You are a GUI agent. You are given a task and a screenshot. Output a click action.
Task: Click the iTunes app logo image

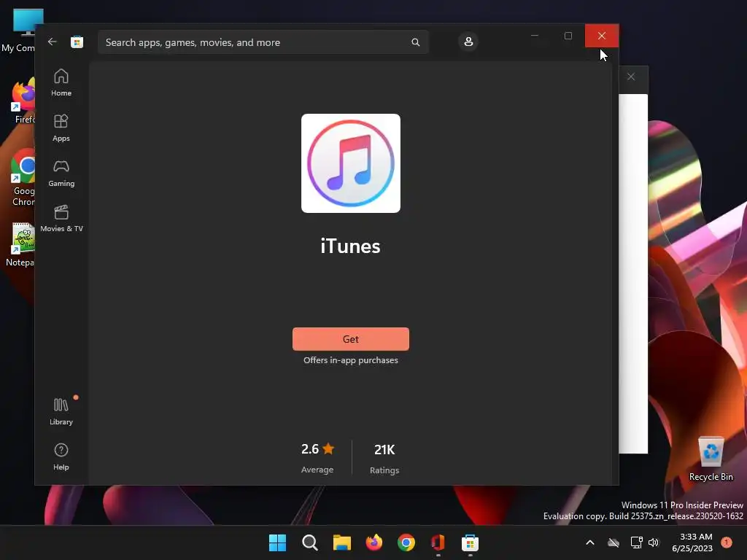(351, 163)
